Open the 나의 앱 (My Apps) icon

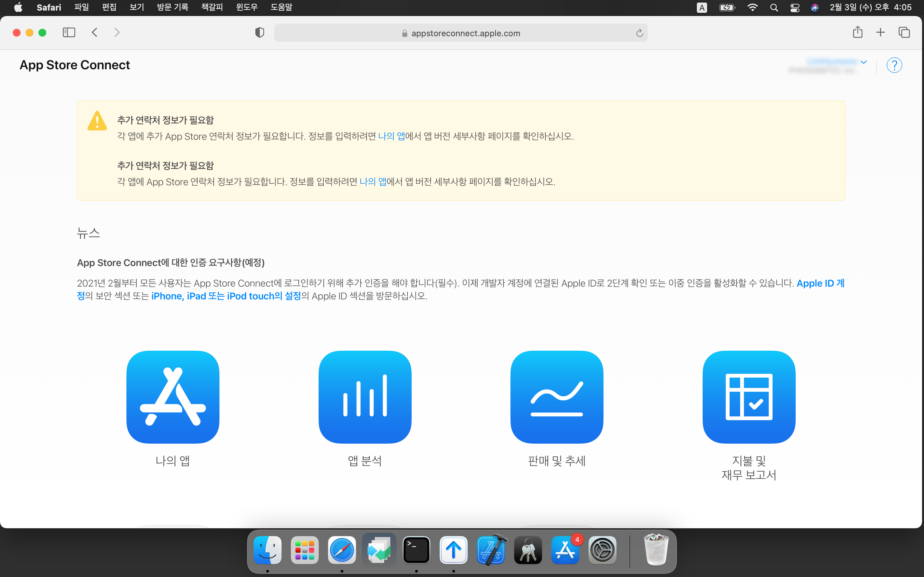173,397
